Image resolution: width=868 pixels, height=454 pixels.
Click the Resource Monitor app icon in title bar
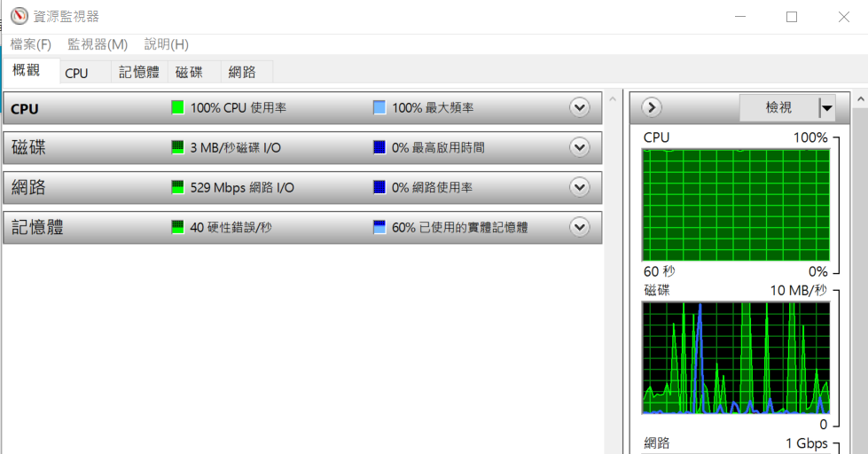click(x=20, y=16)
